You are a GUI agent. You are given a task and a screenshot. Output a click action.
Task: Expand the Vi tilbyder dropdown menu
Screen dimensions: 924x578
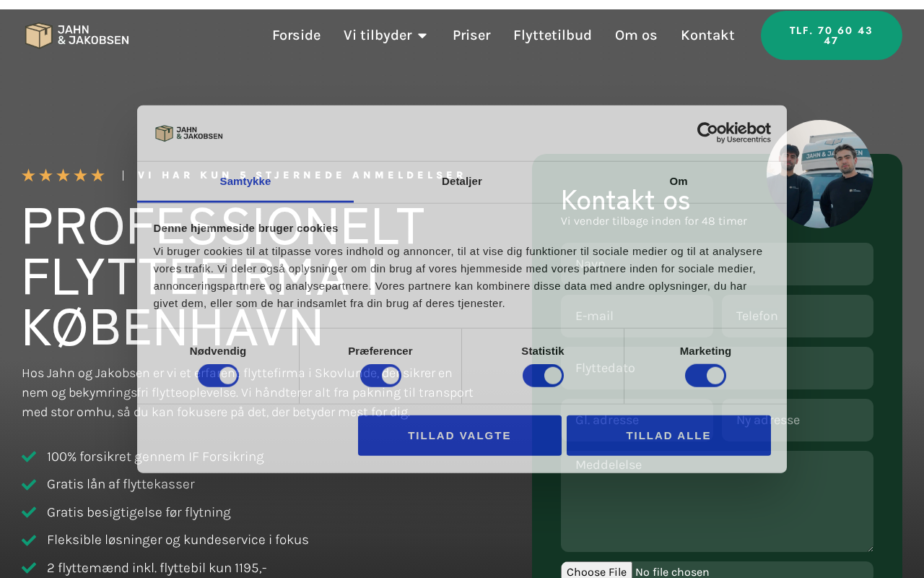pos(385,35)
